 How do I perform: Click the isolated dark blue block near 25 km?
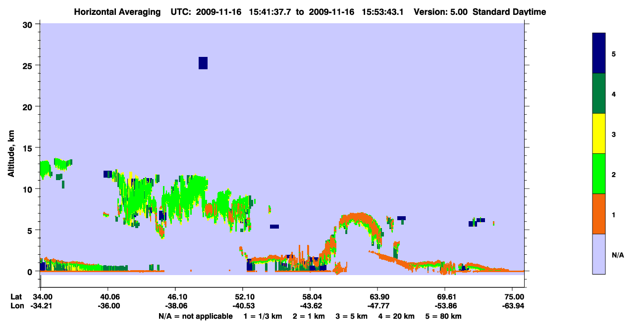pyautogui.click(x=203, y=63)
